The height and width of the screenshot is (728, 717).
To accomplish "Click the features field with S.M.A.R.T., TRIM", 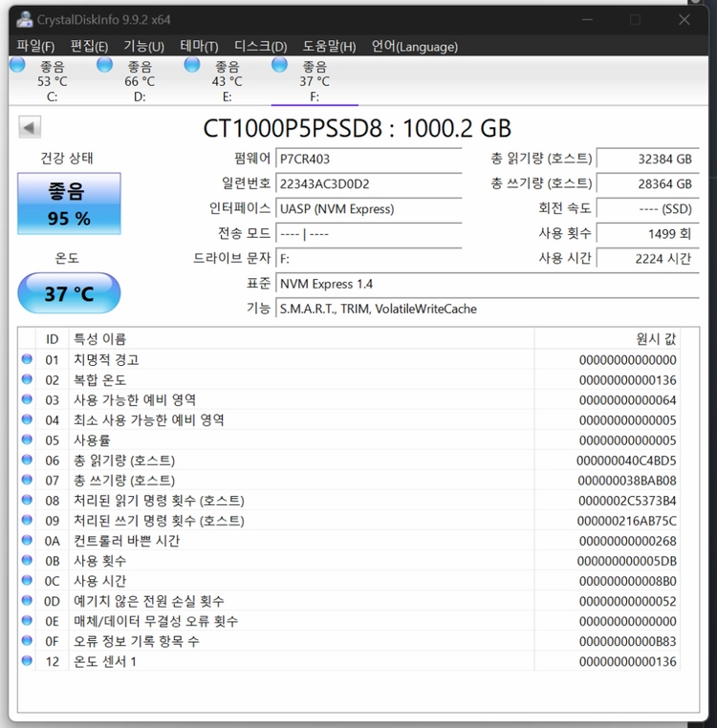I will (488, 309).
